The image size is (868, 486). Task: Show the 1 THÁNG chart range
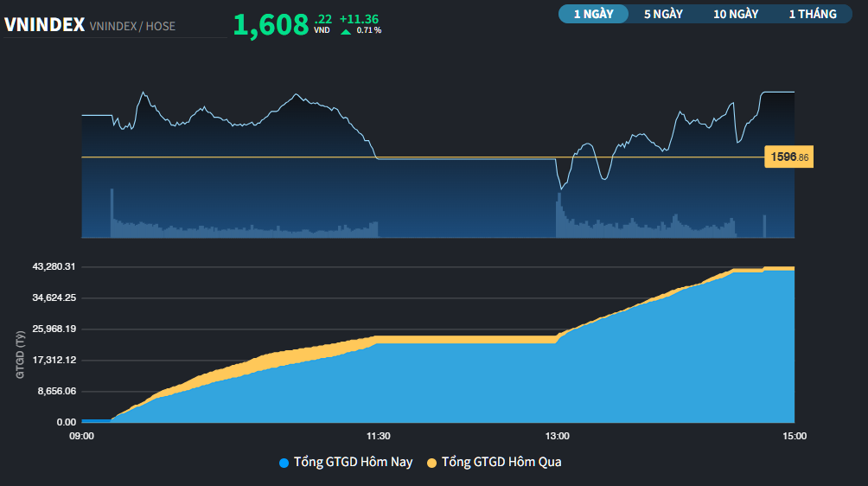coord(812,14)
